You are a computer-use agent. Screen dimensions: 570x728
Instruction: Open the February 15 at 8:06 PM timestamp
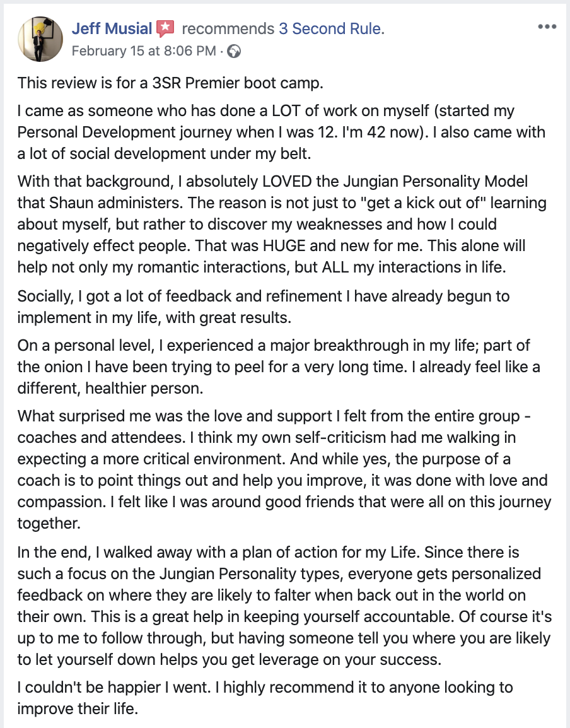[144, 50]
